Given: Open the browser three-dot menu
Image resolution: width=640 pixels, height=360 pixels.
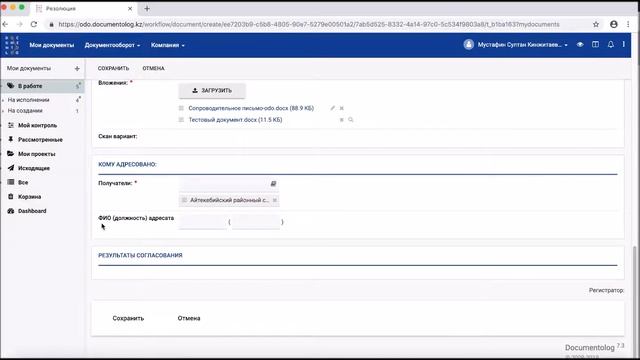Looking at the screenshot, I should tap(628, 24).
